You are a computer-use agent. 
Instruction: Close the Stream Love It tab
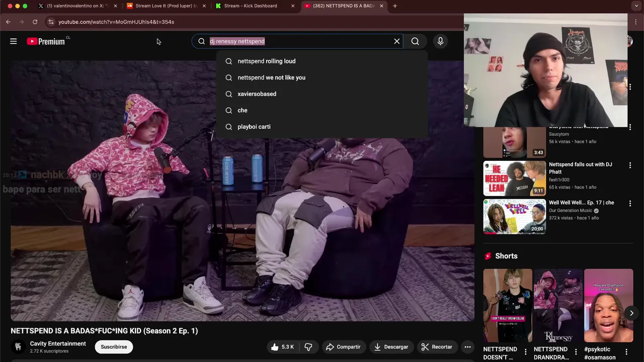(x=204, y=6)
